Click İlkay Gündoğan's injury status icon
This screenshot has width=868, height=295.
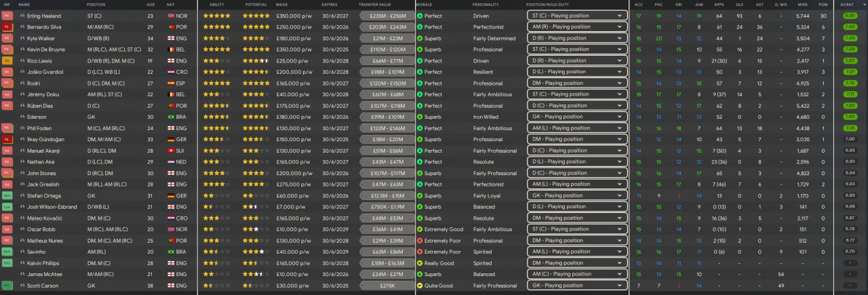tap(7, 139)
